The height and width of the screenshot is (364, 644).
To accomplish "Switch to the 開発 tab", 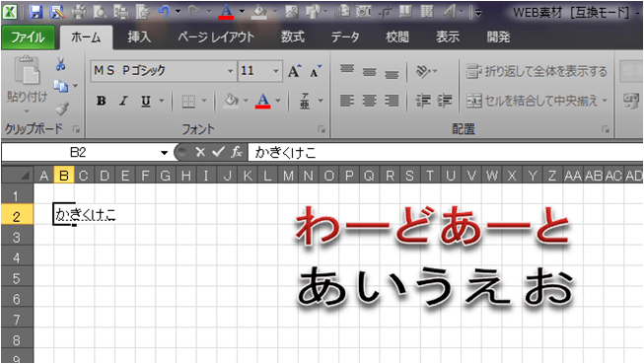I will pyautogui.click(x=499, y=37).
